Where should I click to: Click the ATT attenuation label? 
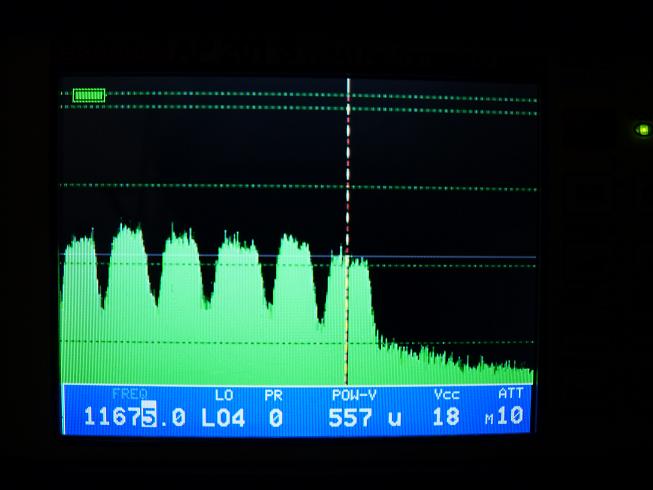click(x=510, y=394)
